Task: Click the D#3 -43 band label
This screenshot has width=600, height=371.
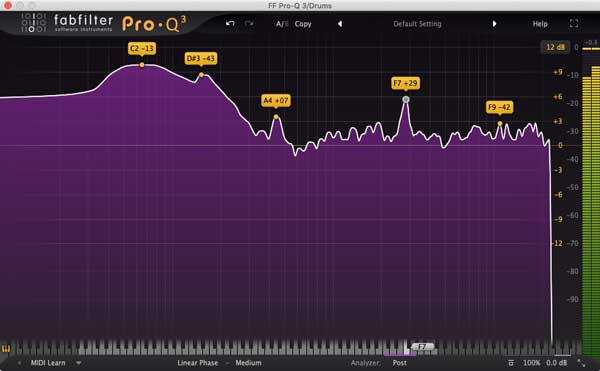Action: click(x=201, y=59)
